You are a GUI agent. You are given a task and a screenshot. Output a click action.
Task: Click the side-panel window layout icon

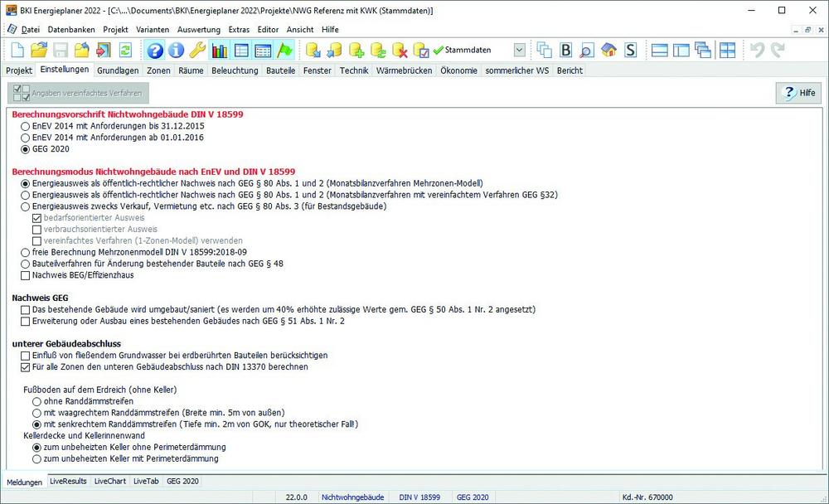point(681,51)
